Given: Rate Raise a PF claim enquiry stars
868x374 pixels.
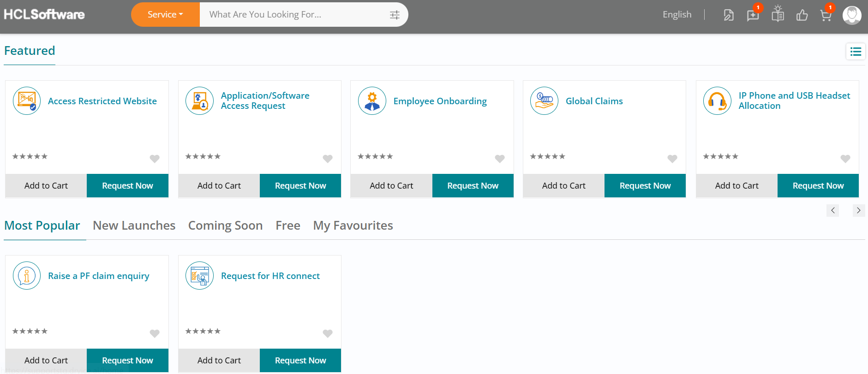Looking at the screenshot, I should (30, 331).
